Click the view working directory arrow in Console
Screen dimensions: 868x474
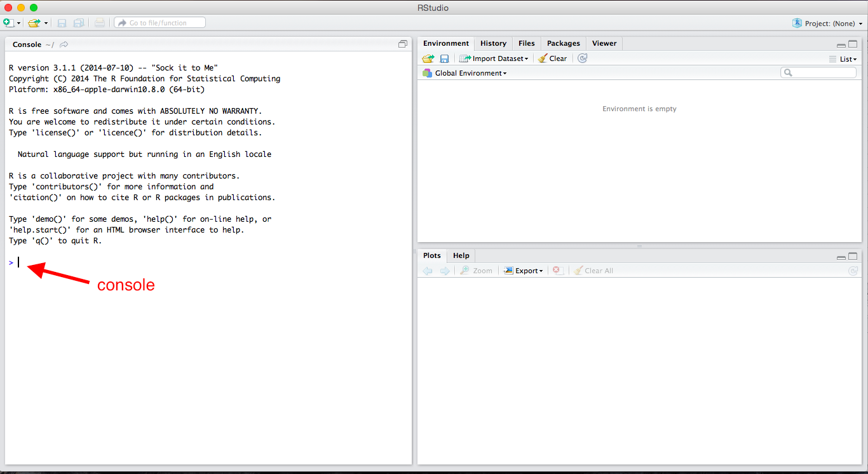64,44
